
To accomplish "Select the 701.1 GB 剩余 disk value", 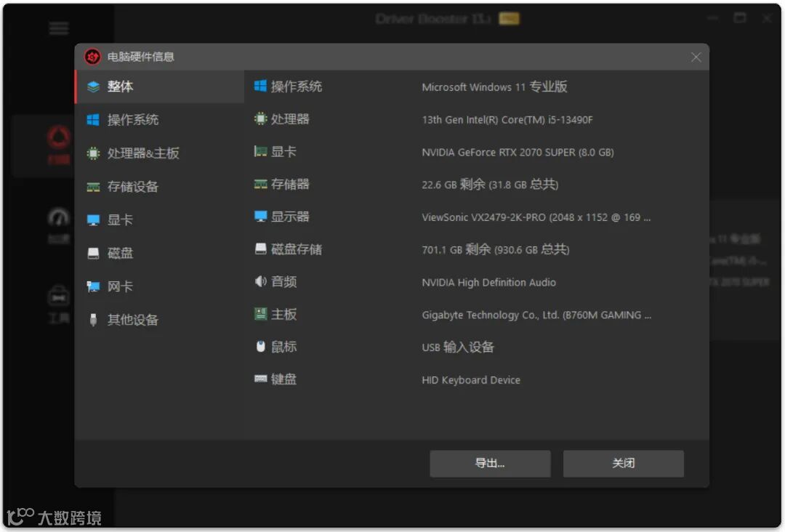I will point(495,250).
